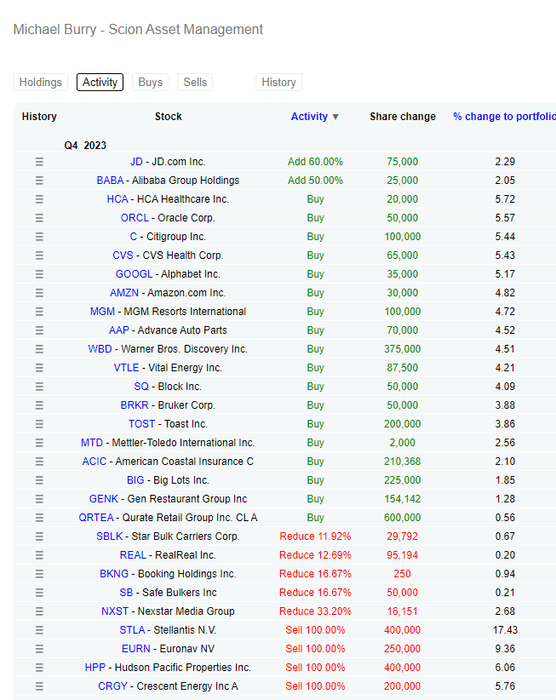Open the VTLE ticker link

click(126, 368)
